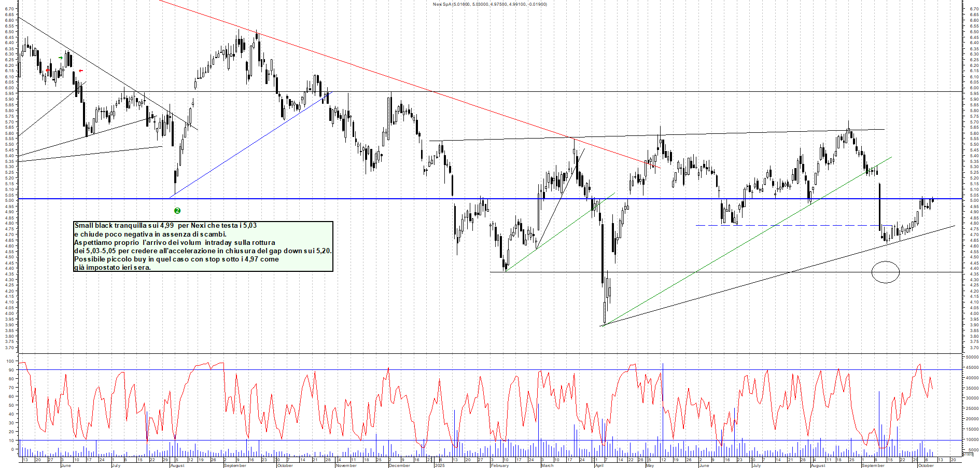Click the November label on the time axis
Image resolution: width=980 pixels, height=468 pixels.
[346, 465]
